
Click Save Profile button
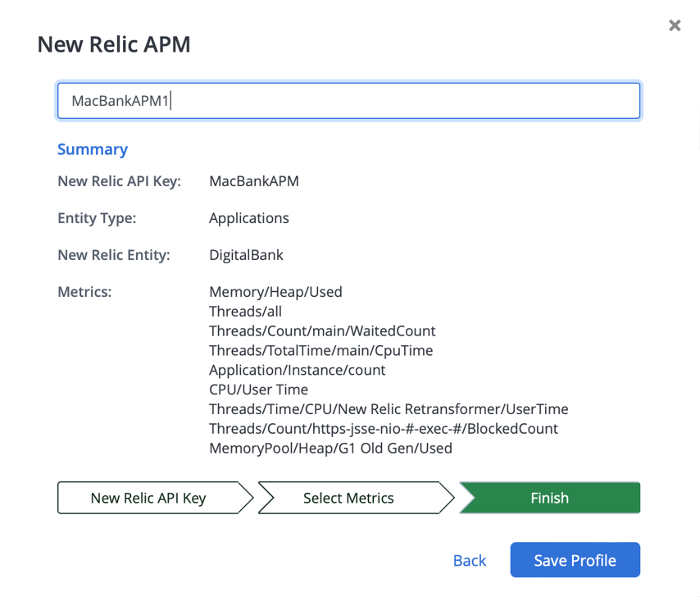click(x=575, y=560)
